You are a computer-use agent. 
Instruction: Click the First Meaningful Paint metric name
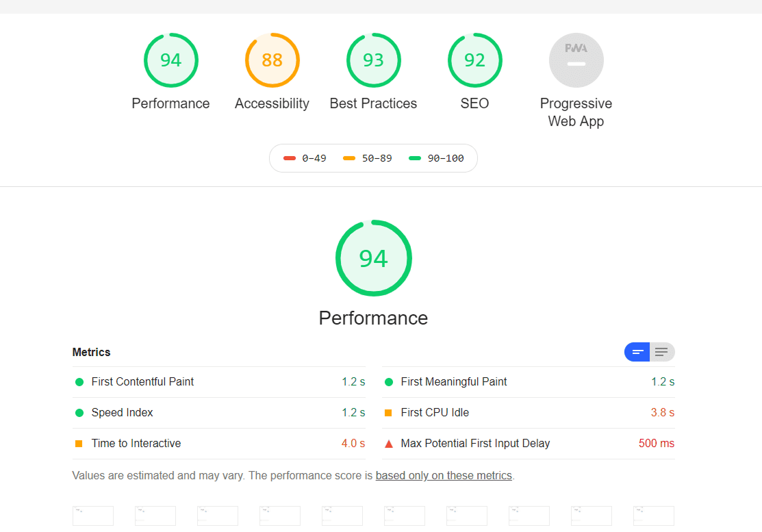pos(453,382)
